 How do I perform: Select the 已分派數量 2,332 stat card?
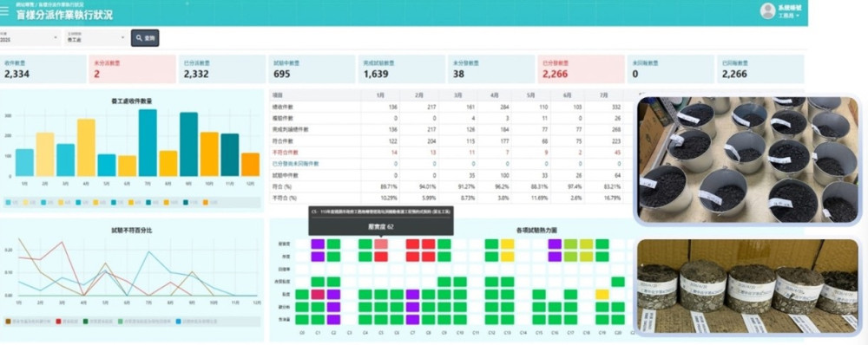tap(222, 69)
